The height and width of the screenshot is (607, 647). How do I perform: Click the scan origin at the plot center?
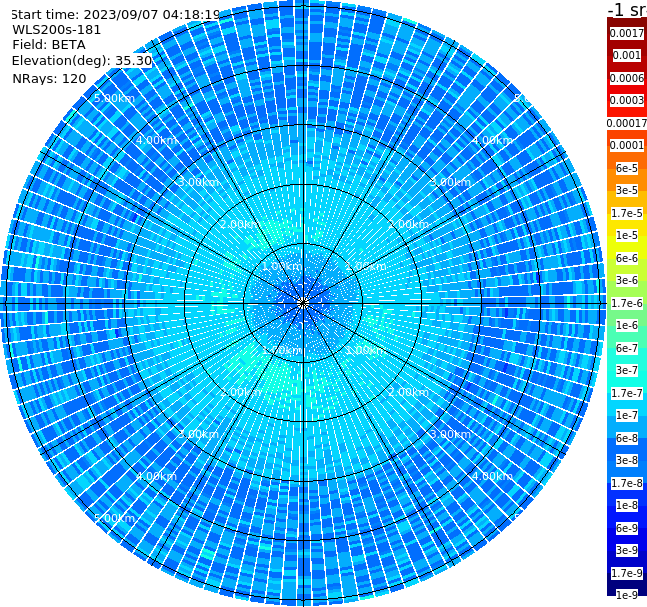pos(303,303)
